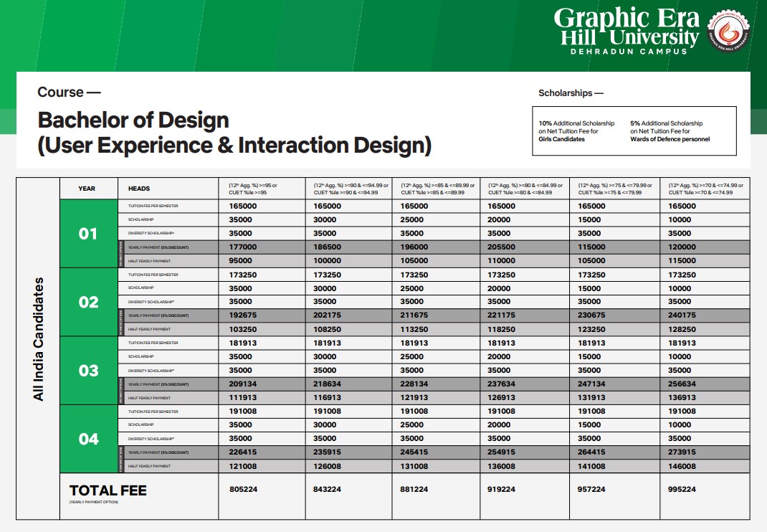Click the 273915 yearly payment cell
Viewport: 767px width, 532px height.
pyautogui.click(x=682, y=452)
